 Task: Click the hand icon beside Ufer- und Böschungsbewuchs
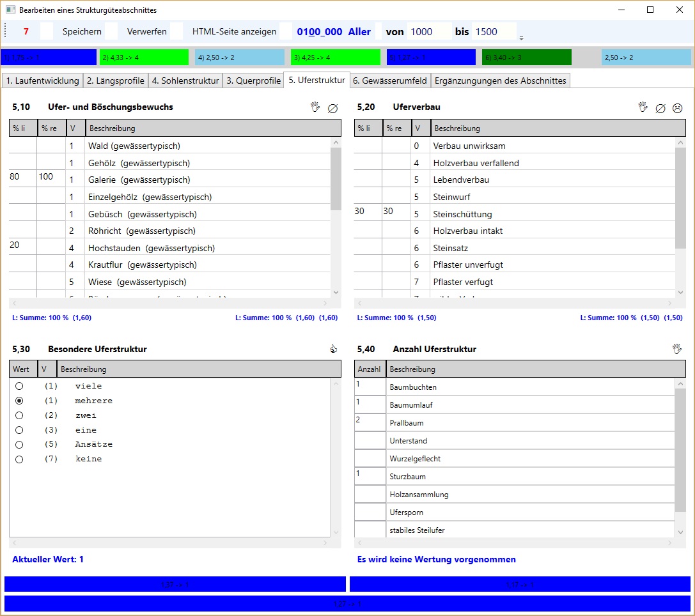(x=315, y=107)
